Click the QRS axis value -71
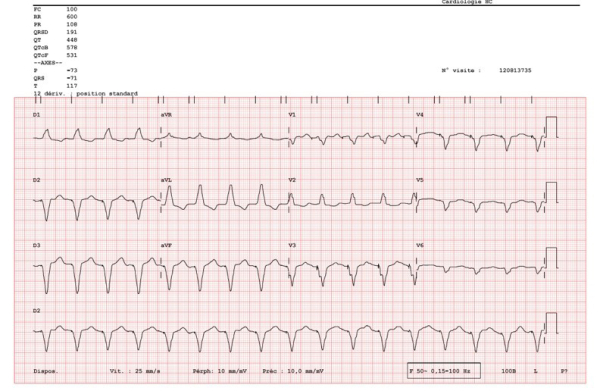 point(72,78)
